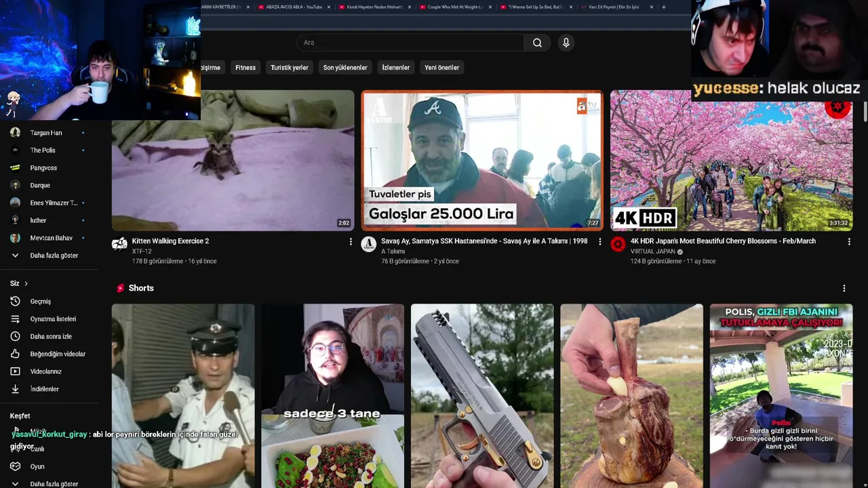868x488 pixels.
Task: Open title Savaş Ay, Samatya SSK Hastanesi'nde
Action: pos(484,241)
